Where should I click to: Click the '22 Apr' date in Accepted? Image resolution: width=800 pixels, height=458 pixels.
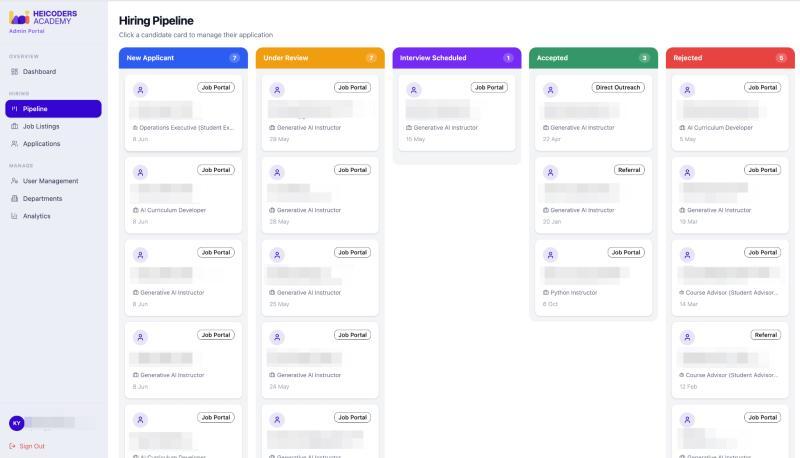pyautogui.click(x=552, y=139)
